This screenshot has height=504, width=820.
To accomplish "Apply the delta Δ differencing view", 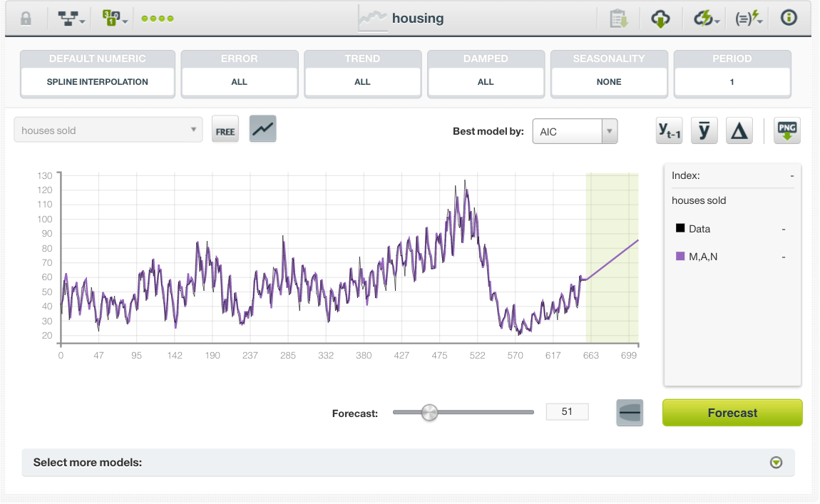I will (x=739, y=130).
